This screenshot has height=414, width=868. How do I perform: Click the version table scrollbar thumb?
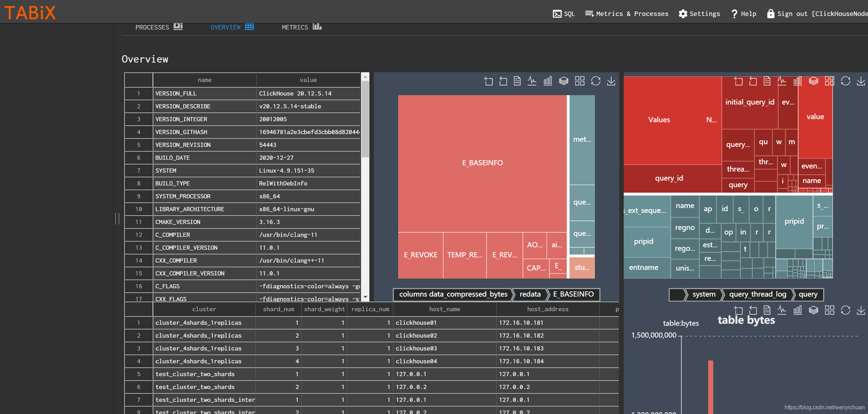(365, 119)
